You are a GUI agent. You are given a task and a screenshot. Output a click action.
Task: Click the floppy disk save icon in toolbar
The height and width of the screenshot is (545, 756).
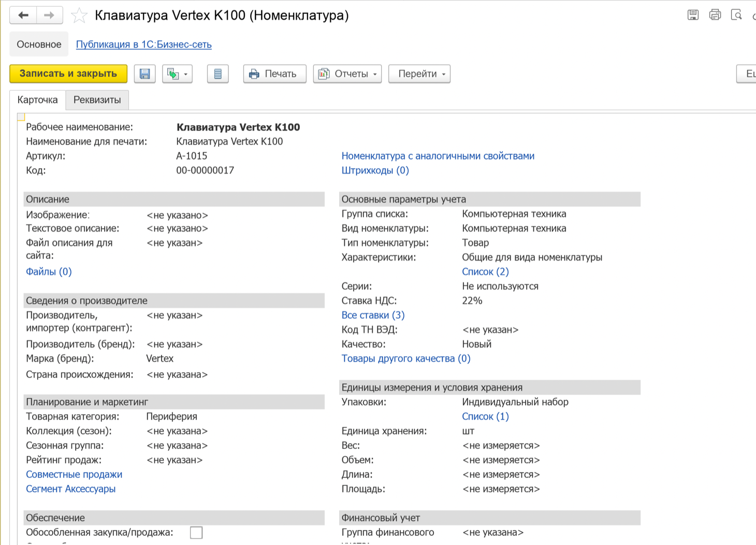[145, 74]
